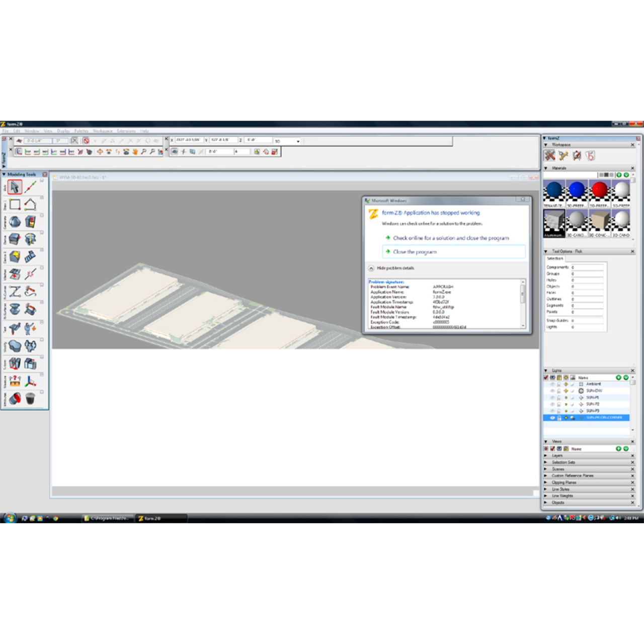This screenshot has height=644, width=644.
Task: Choose the rectangle drawing tool
Action: click(15, 204)
